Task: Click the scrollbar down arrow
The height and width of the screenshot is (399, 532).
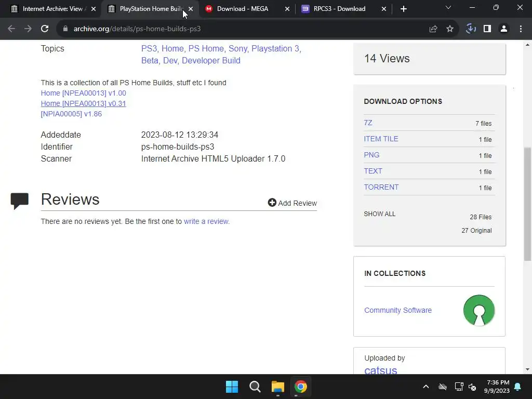Action: tap(528, 369)
